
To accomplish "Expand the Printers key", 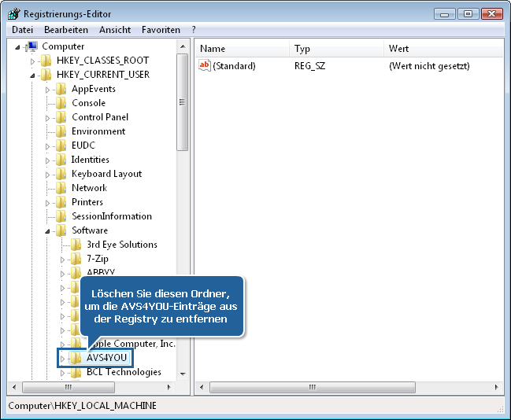I will (47, 203).
